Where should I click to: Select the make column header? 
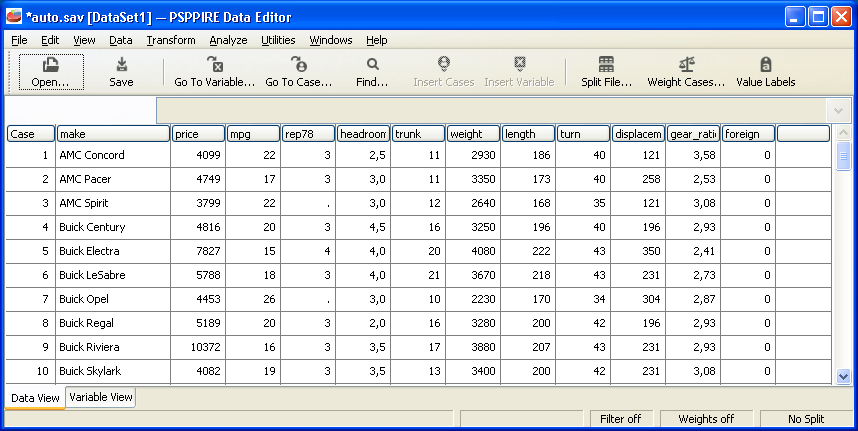click(113, 134)
